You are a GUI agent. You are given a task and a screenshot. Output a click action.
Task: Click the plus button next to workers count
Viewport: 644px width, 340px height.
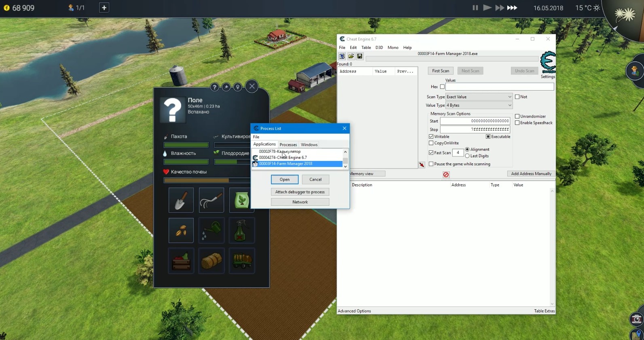tap(104, 8)
